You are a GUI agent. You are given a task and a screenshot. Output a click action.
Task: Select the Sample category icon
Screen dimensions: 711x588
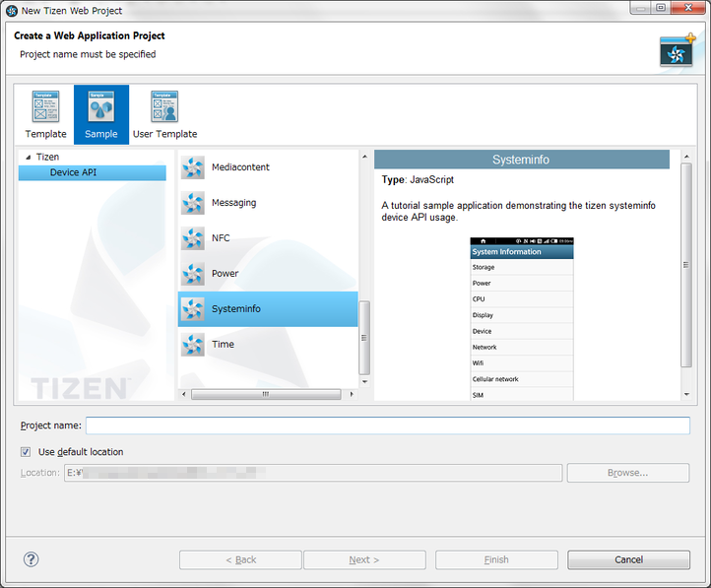[x=101, y=107]
